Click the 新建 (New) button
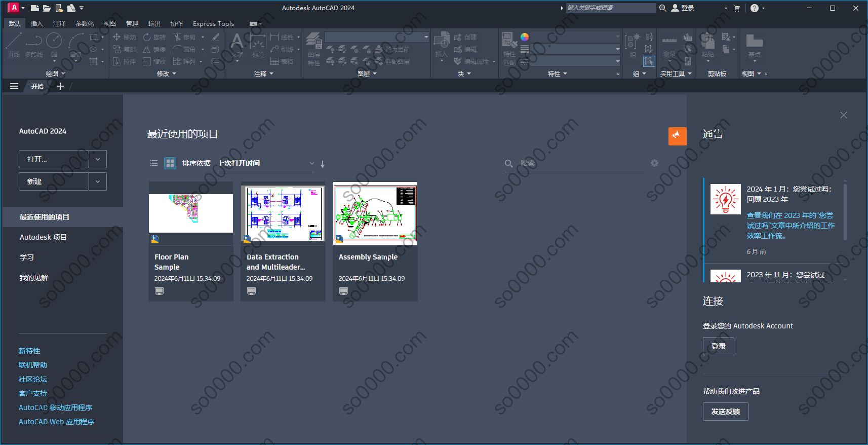 click(x=54, y=181)
